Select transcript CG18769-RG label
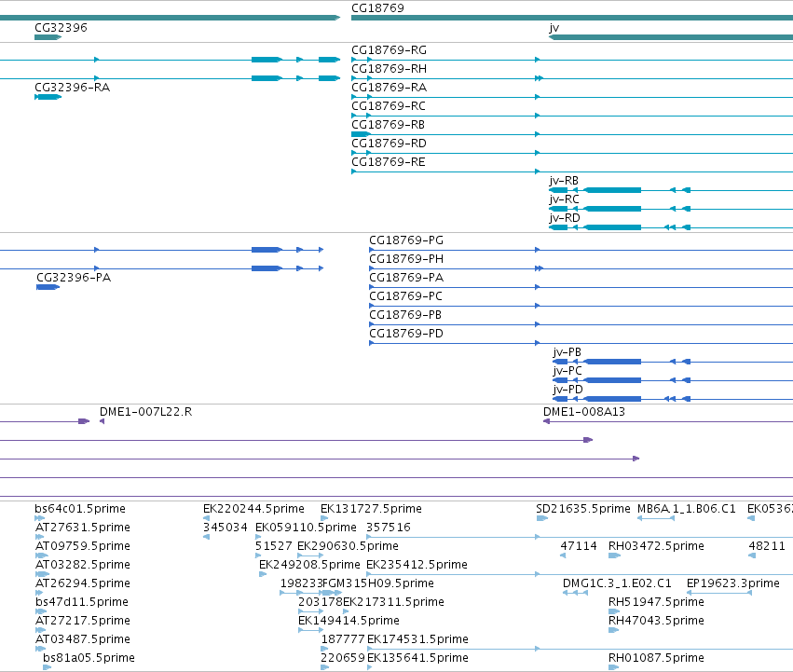The height and width of the screenshot is (672, 793). pyautogui.click(x=389, y=50)
